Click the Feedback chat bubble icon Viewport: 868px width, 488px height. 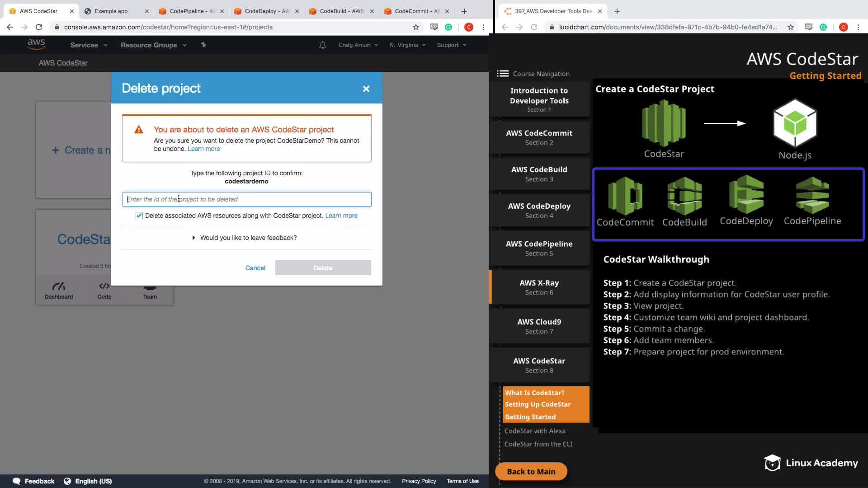pos(17,481)
